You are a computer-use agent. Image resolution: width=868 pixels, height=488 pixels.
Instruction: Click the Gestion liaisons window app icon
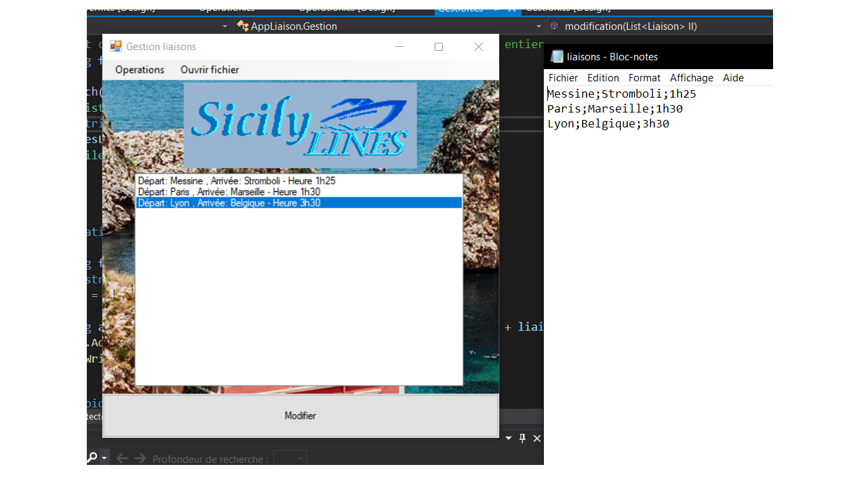115,46
